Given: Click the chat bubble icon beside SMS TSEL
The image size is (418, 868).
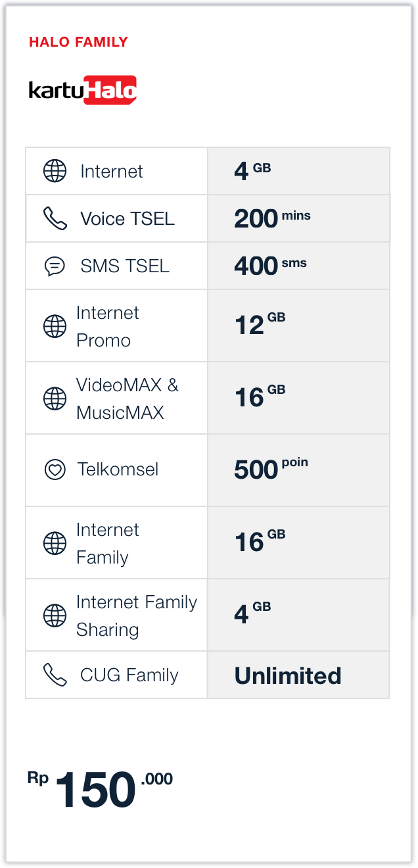Looking at the screenshot, I should click(55, 266).
